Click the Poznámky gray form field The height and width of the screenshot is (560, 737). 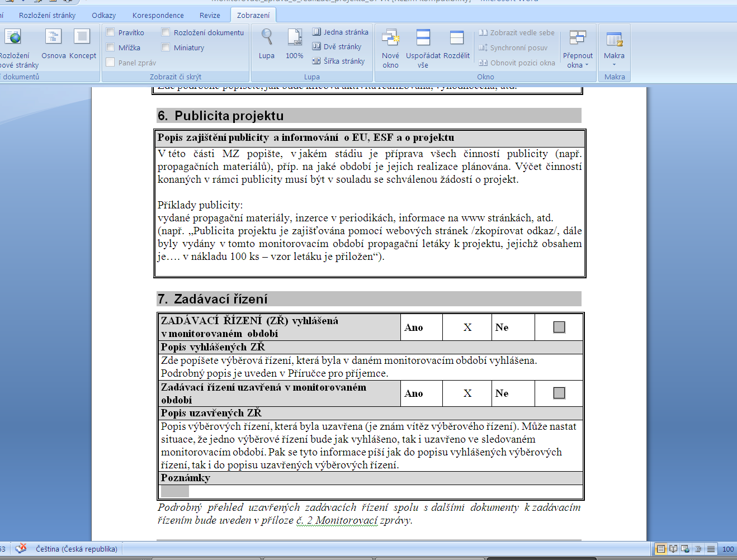click(175, 491)
